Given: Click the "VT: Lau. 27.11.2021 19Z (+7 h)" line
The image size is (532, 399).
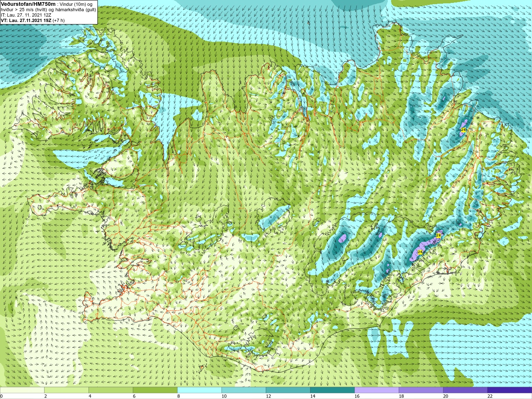Looking at the screenshot, I should [x=33, y=20].
